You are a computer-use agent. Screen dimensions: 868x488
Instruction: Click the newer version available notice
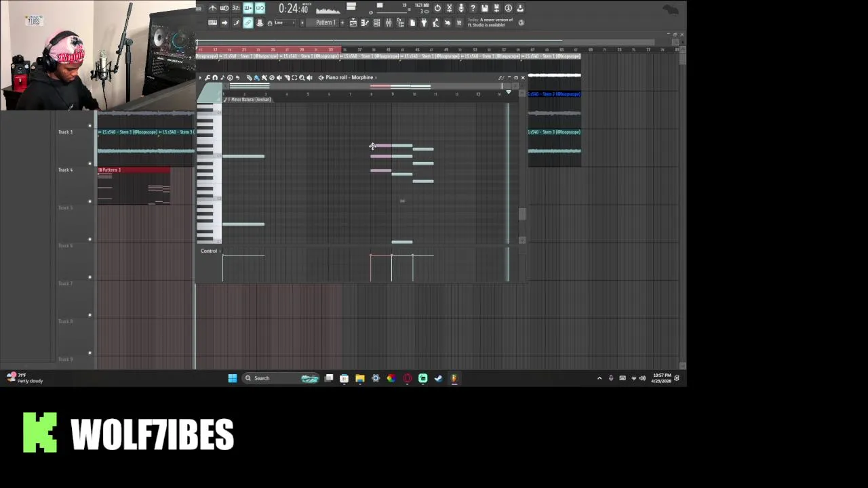490,22
